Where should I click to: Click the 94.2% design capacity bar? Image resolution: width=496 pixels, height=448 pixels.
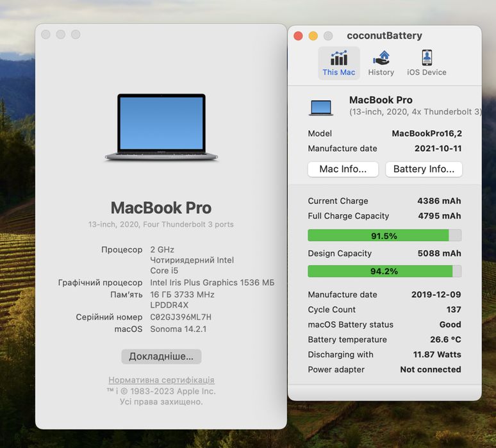pyautogui.click(x=384, y=271)
